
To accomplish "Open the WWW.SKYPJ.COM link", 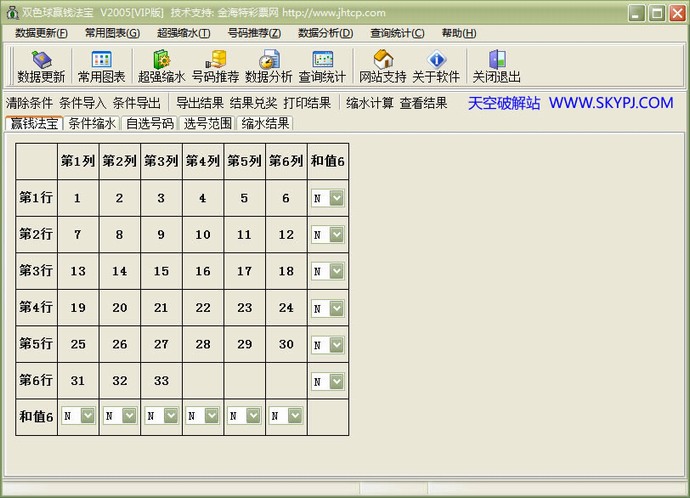I will [610, 103].
